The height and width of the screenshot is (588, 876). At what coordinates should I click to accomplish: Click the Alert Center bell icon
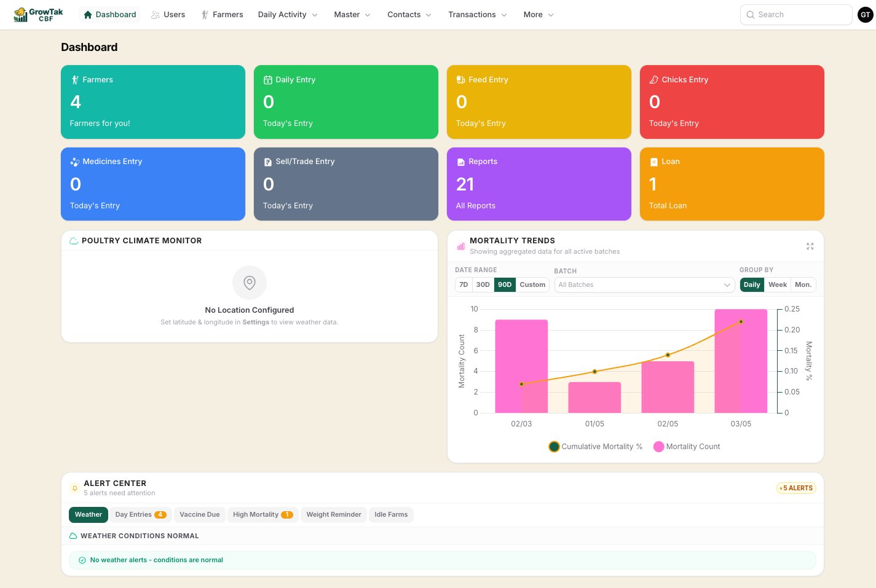[75, 488]
